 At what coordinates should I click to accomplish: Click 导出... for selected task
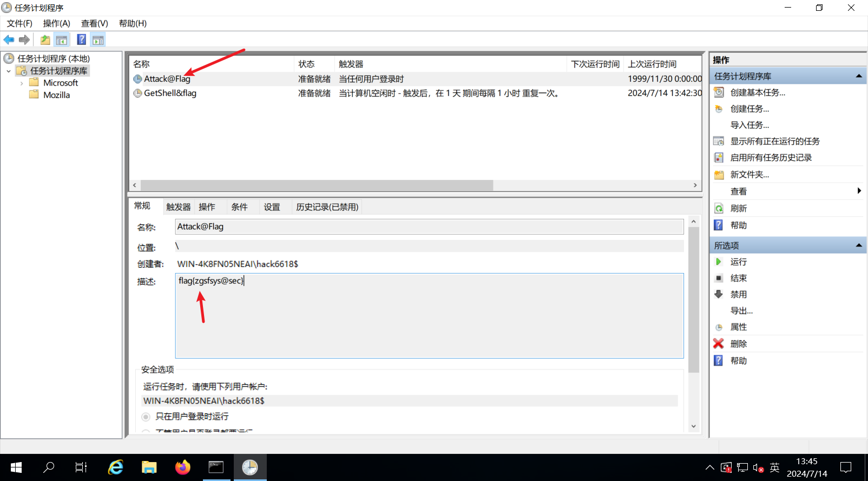tap(741, 311)
